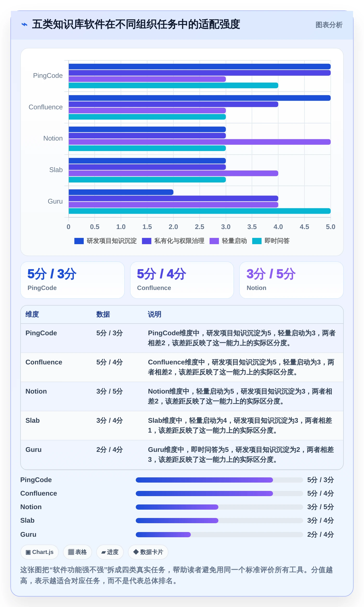Click Confluence's 私有化与权限治理 chart bar
364x607 pixels.
173,104
